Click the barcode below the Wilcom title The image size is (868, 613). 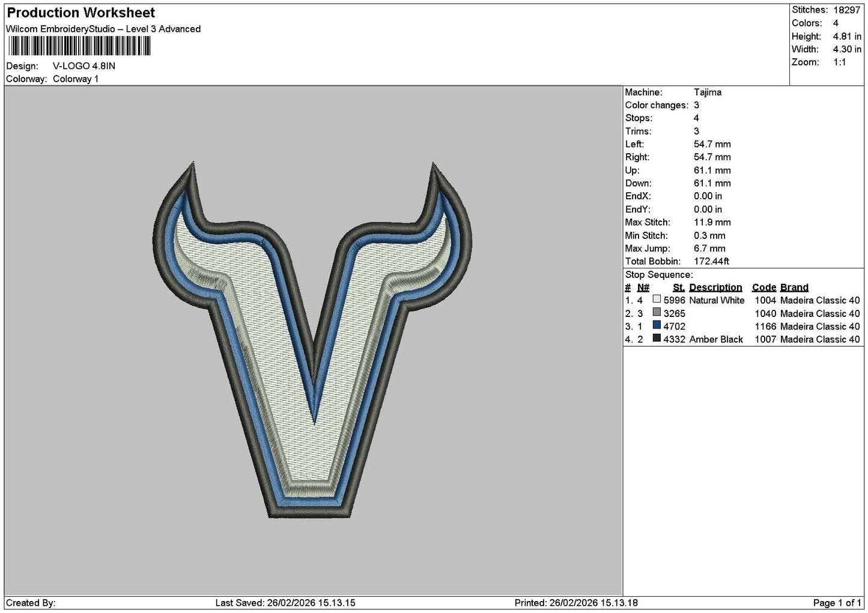click(x=79, y=46)
